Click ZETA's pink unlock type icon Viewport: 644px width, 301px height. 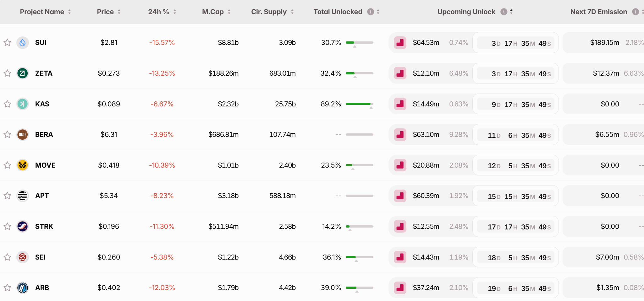(400, 73)
